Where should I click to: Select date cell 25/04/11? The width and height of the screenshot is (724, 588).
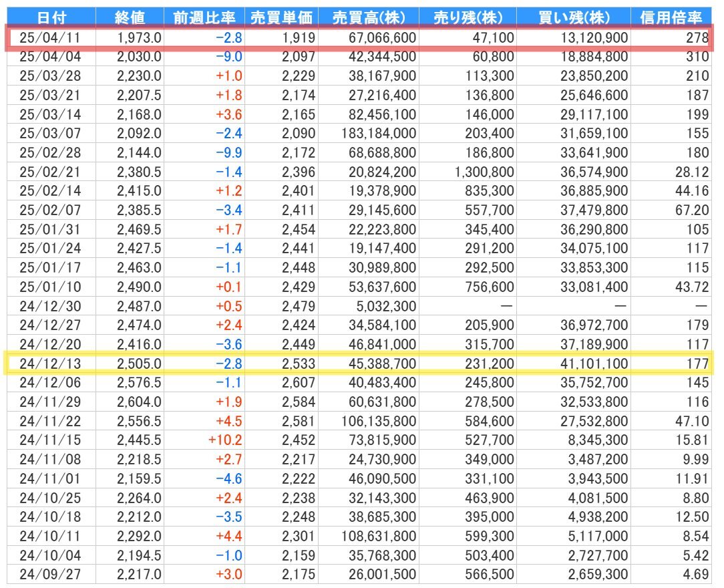pos(50,37)
